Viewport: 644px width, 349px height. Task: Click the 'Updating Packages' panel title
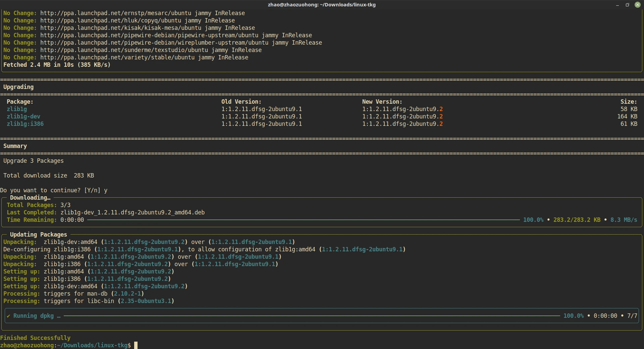pos(39,235)
